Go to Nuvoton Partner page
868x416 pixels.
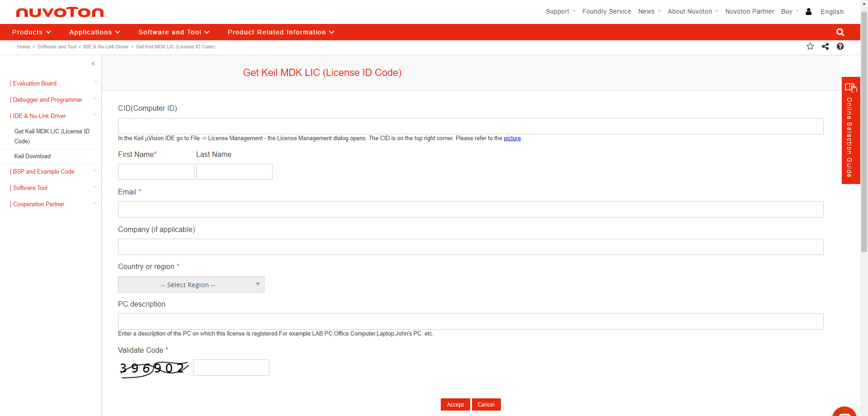[750, 11]
